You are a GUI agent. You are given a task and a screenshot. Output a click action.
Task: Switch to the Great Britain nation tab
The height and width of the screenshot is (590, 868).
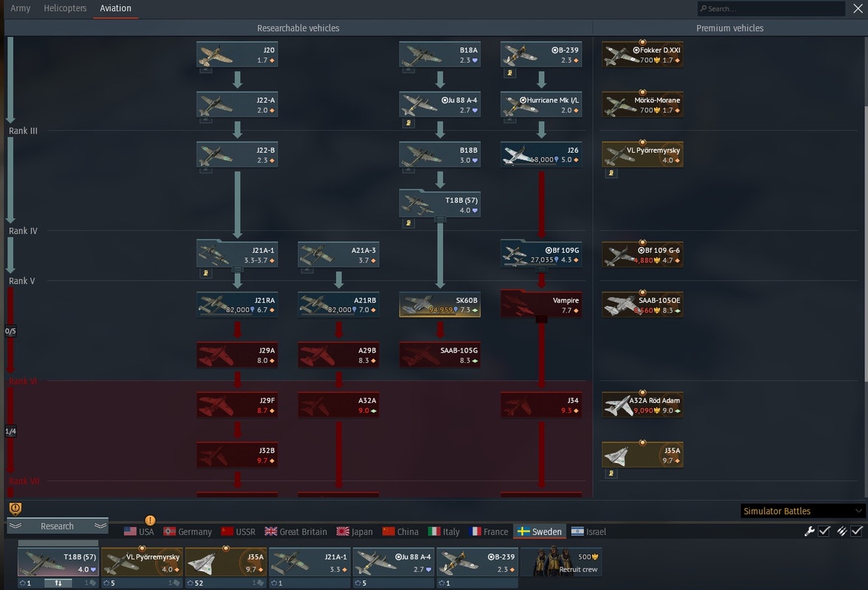(296, 531)
